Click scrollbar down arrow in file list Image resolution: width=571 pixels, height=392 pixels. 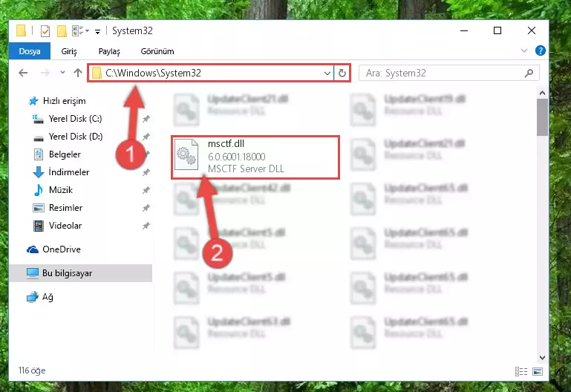(x=542, y=358)
